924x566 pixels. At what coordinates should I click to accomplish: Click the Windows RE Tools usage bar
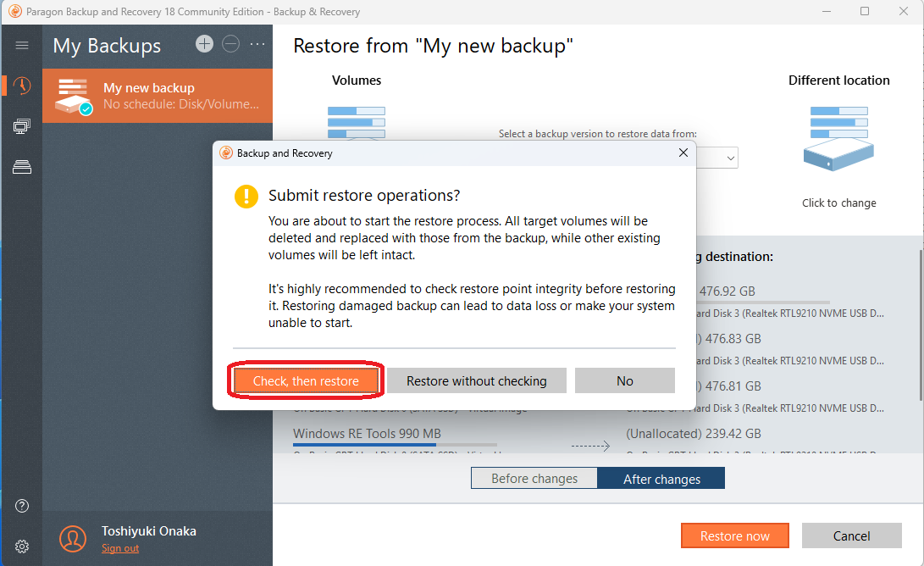click(395, 445)
